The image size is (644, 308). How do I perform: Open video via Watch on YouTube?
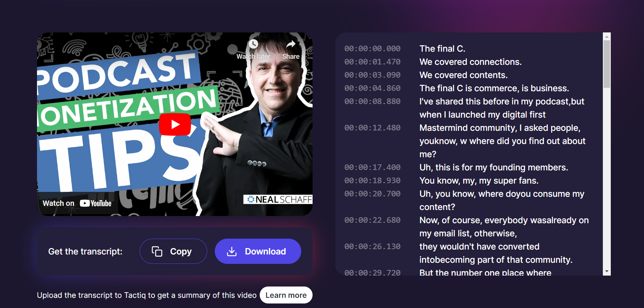coord(77,203)
